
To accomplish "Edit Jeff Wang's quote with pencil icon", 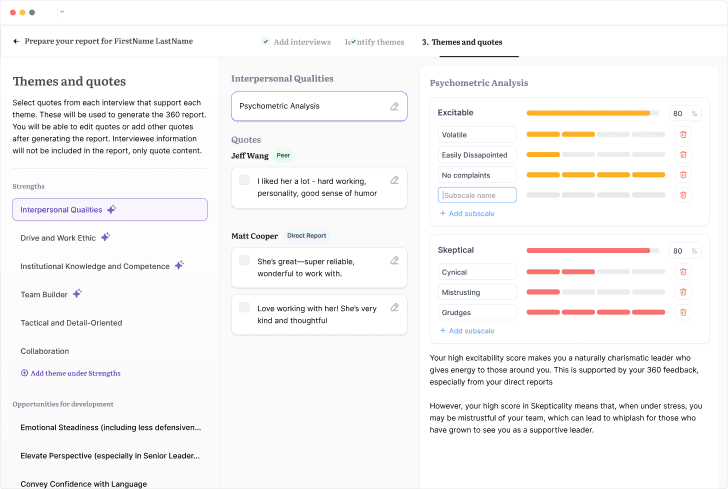I will (394, 180).
